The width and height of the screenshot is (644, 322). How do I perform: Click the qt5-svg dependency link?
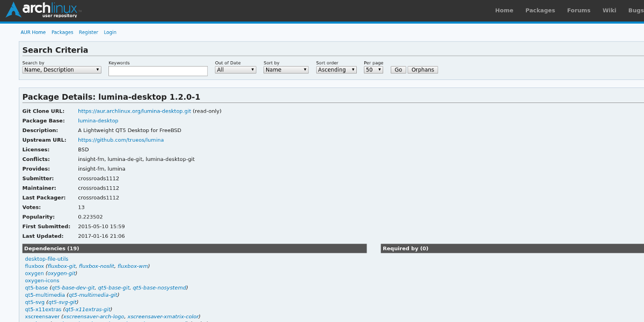coord(35,302)
